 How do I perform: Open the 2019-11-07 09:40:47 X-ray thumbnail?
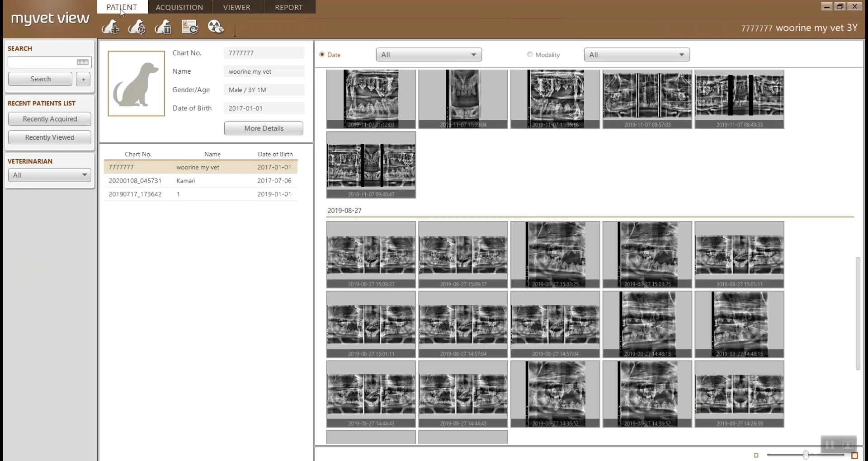(x=371, y=165)
